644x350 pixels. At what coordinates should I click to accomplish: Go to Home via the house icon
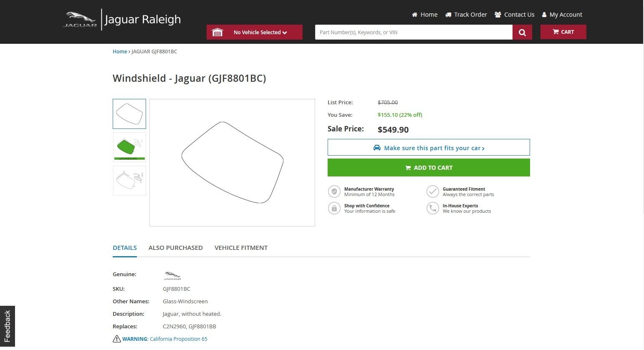(424, 15)
